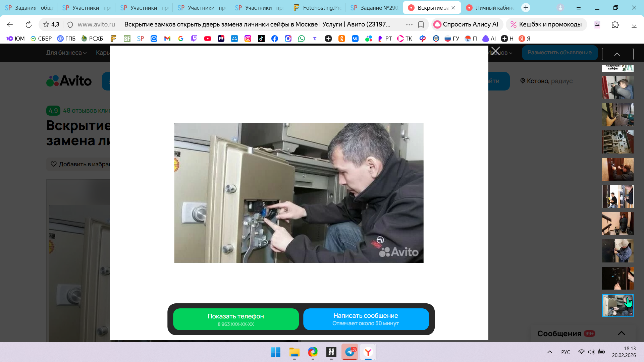Select the second gallery thumbnail with the man at the door
The width and height of the screenshot is (644, 362).
[x=618, y=87]
